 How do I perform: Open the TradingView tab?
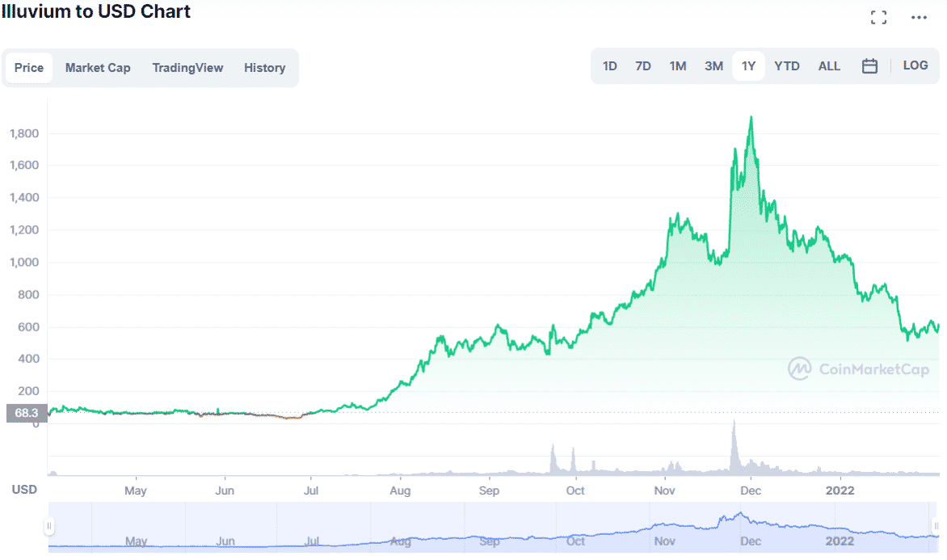[187, 68]
